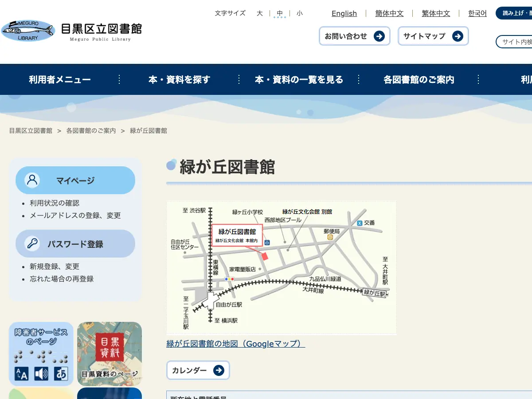Click the arrow icon on お問い合わせ button
Viewport: 532px width, 399px height.
(x=379, y=36)
